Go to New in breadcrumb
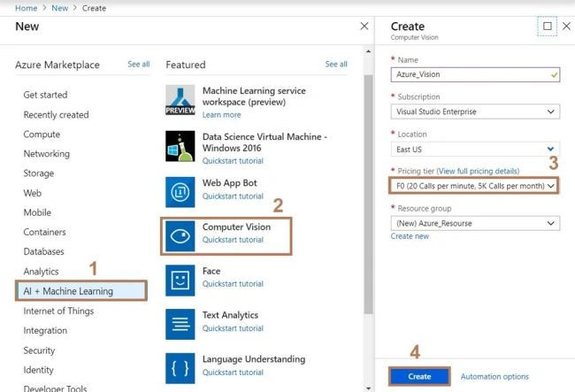 click(x=60, y=8)
